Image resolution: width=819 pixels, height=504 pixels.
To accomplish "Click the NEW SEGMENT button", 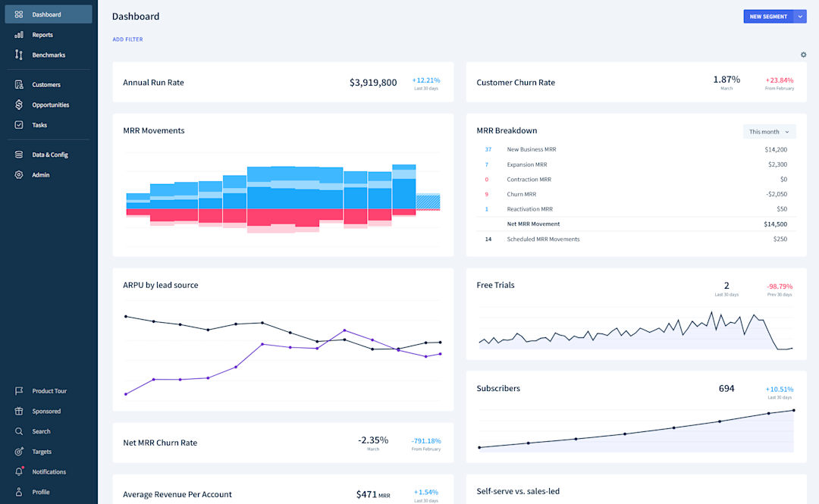I will coord(767,16).
